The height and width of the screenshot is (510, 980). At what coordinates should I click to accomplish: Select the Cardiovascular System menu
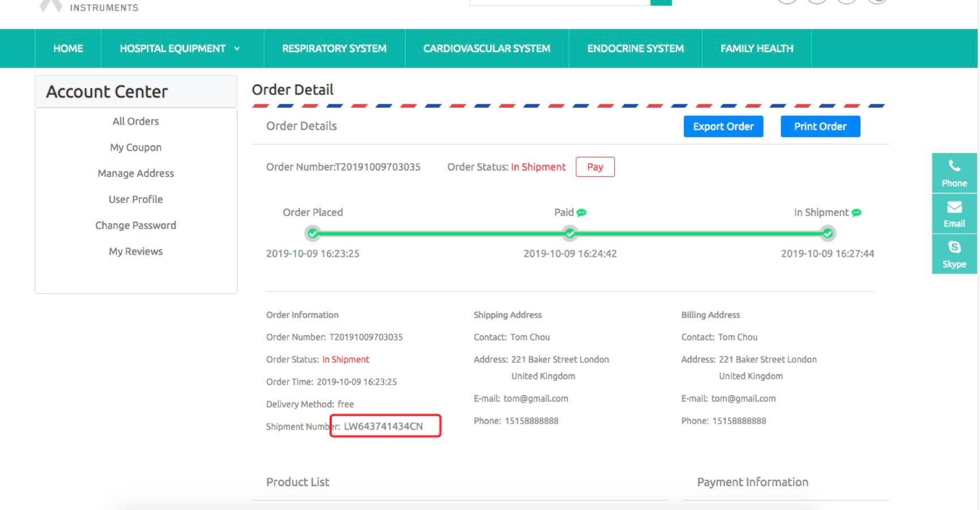pos(486,49)
